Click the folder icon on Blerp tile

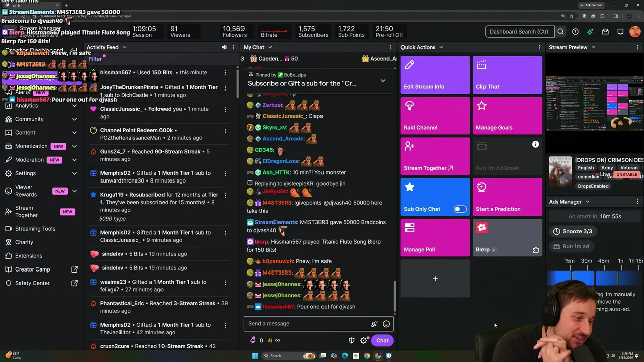point(536,250)
